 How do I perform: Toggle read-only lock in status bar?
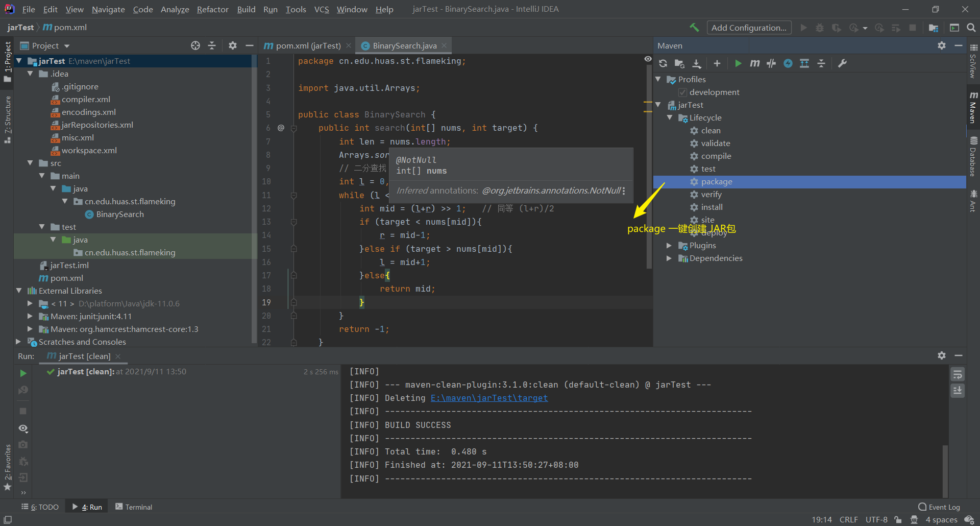pos(898,520)
